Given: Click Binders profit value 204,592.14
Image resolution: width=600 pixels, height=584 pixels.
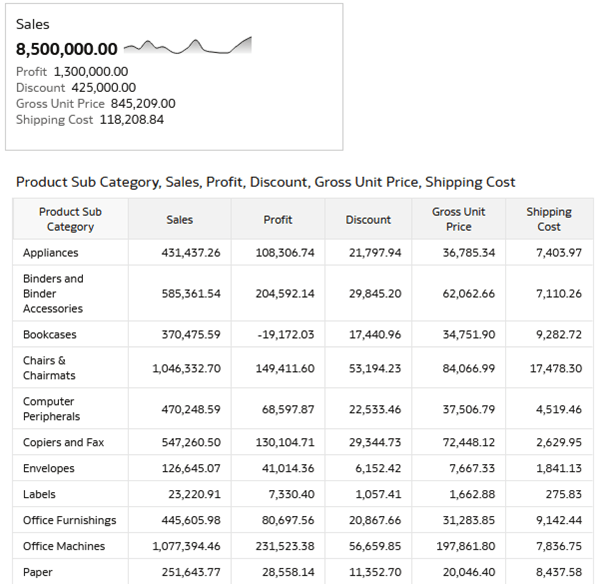Looking at the screenshot, I should point(285,294).
